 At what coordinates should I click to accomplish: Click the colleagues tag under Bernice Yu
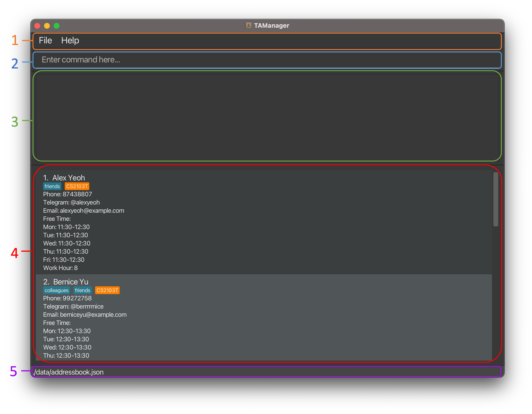[x=56, y=290]
